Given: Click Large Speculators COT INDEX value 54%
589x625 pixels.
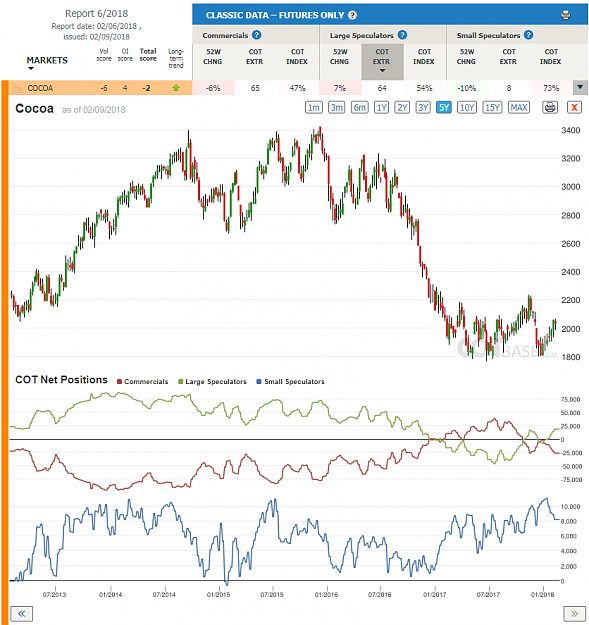Looking at the screenshot, I should (424, 88).
